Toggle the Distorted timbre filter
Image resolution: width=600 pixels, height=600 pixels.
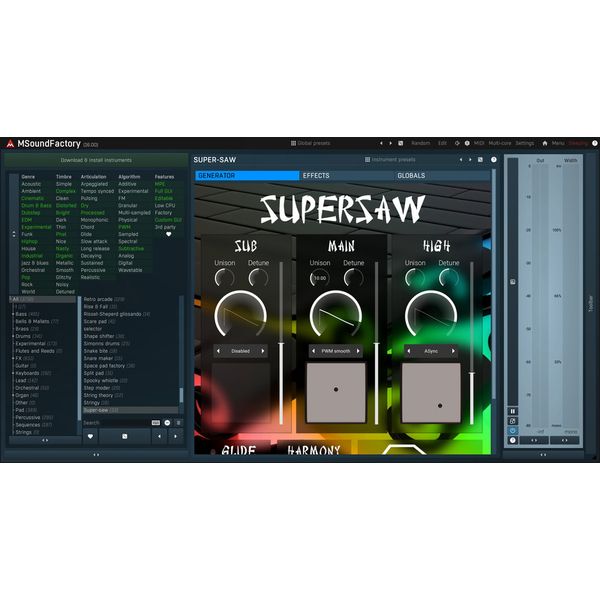coord(66,205)
